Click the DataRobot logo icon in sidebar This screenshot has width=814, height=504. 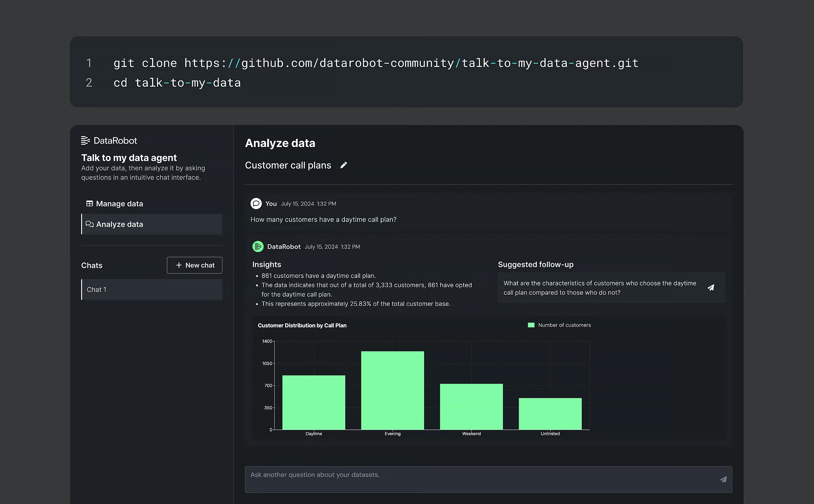[x=85, y=141]
